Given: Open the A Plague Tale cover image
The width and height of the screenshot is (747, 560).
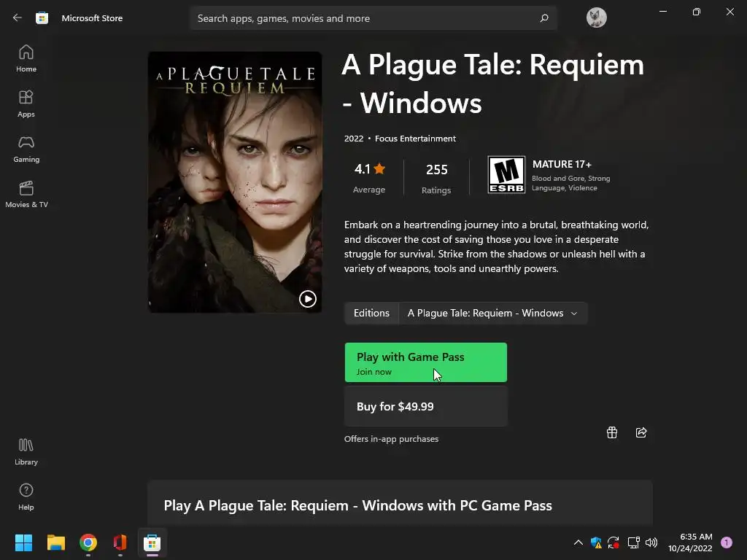Looking at the screenshot, I should pos(235,182).
